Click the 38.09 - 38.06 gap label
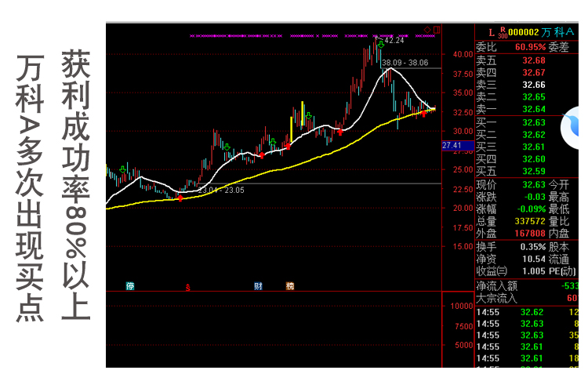Image resolution: width=588 pixels, height=392 pixels. click(405, 63)
